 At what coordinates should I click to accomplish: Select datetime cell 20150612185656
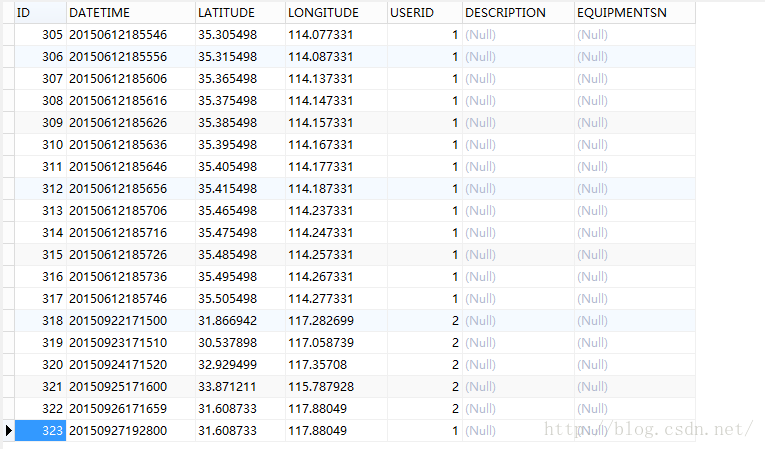[x=131, y=188]
